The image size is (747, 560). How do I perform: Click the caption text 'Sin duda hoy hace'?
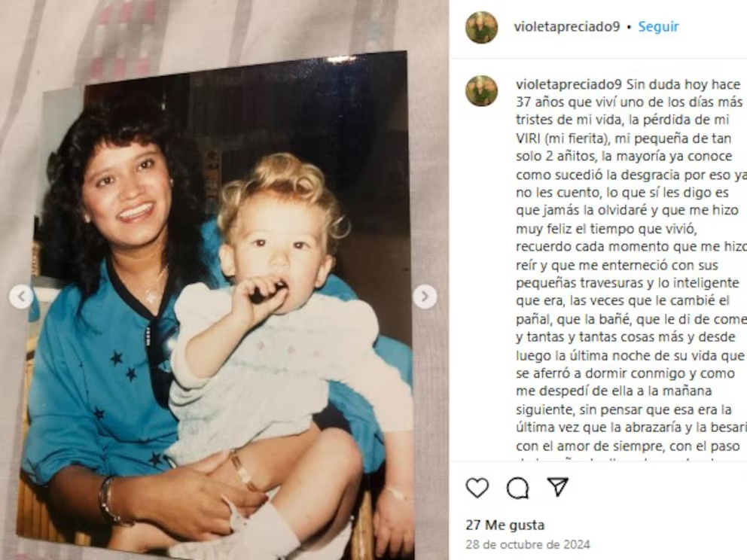(x=683, y=84)
